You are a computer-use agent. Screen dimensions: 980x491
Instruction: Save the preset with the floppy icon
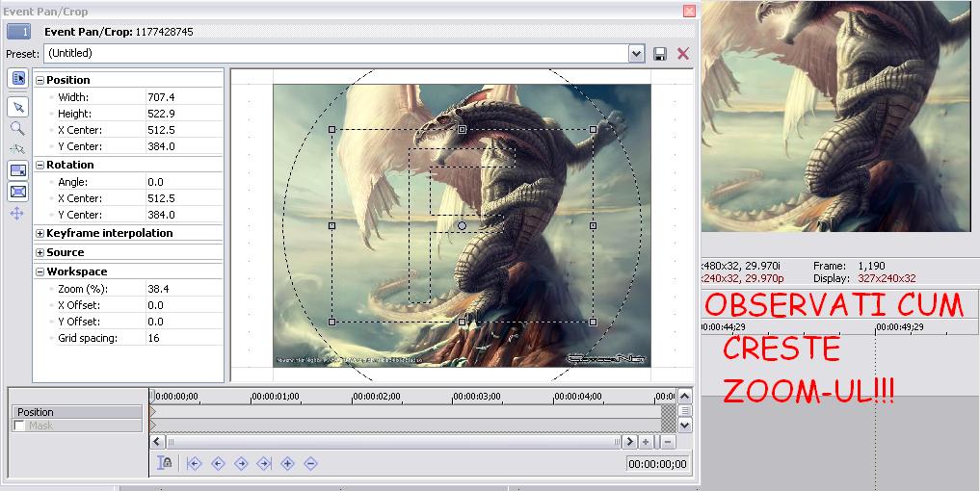(x=659, y=54)
